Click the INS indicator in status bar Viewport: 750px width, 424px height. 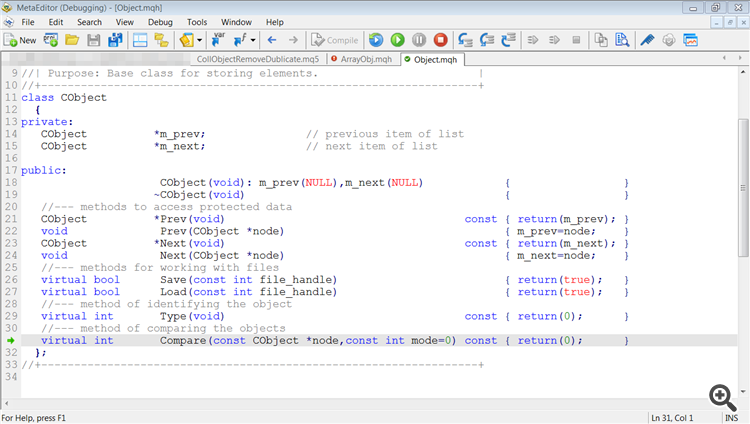[x=732, y=418]
